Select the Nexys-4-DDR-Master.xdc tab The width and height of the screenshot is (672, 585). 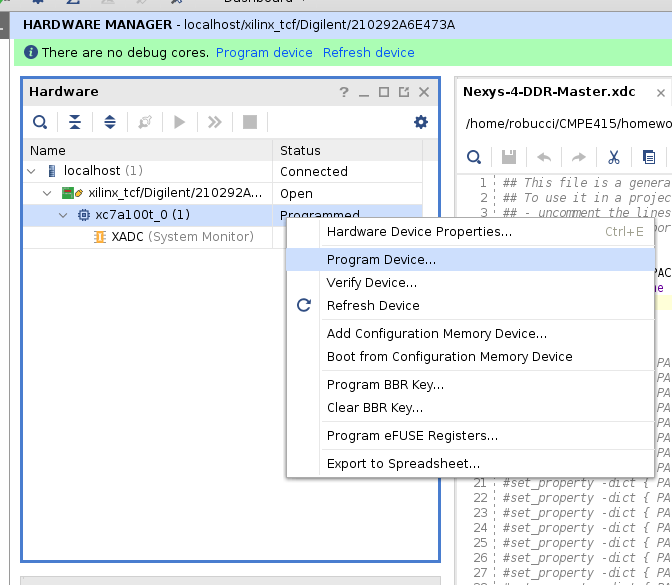549,92
